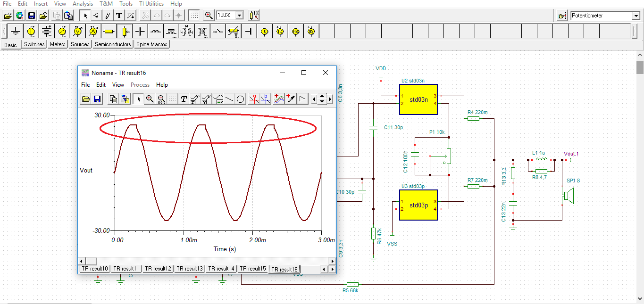Save diagram in TR result window
Screen dimensions: 644x304
point(97,99)
